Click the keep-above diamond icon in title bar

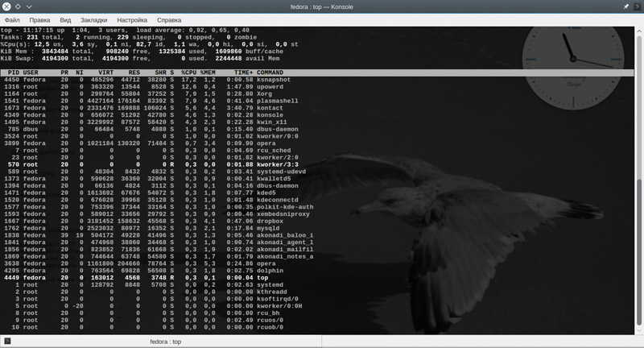pyautogui.click(x=18, y=6)
